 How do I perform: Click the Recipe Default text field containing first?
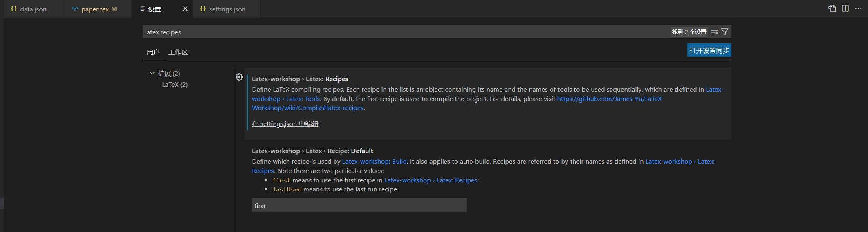coord(359,206)
